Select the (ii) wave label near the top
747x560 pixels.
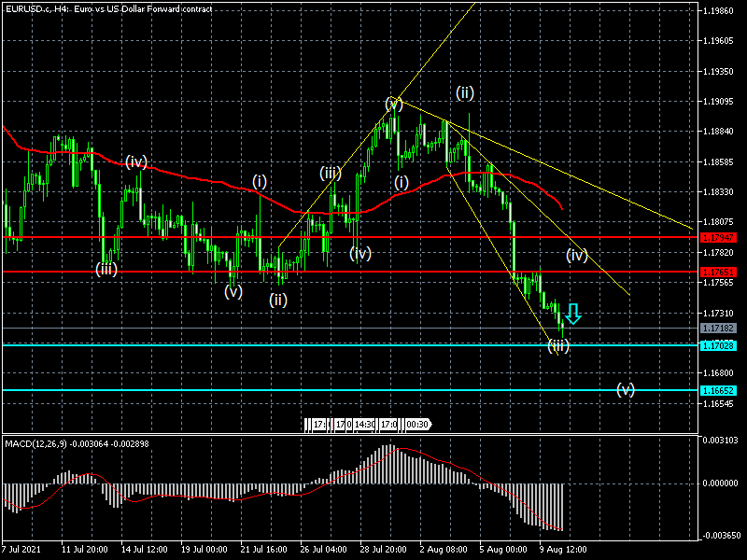[x=464, y=92]
